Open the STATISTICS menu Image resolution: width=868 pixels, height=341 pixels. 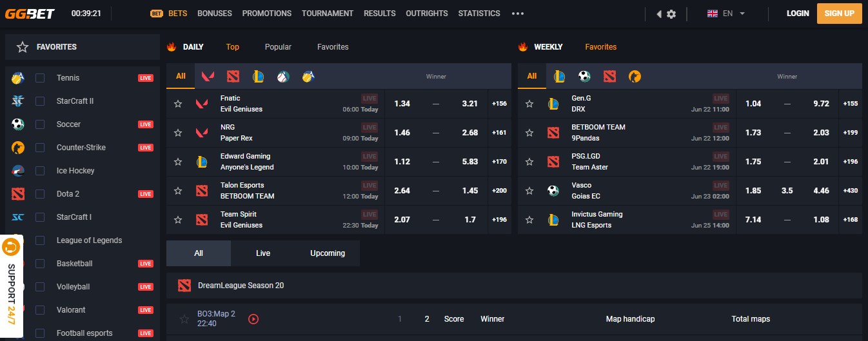(479, 14)
